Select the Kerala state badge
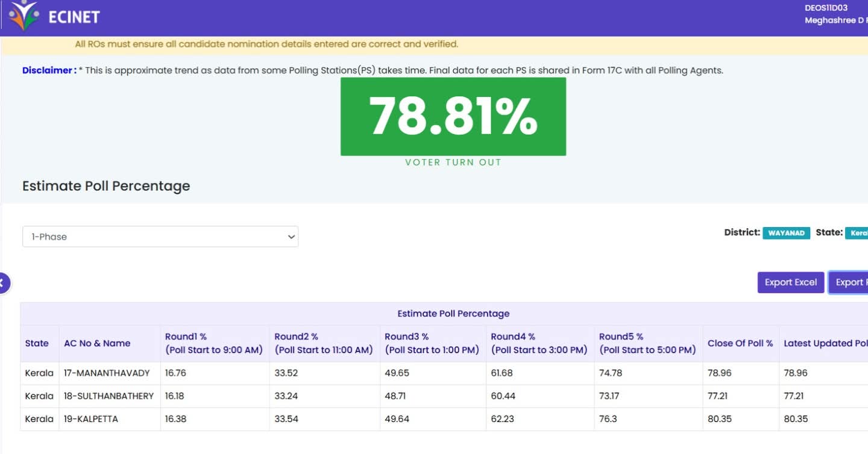The width and height of the screenshot is (868, 454). 857,233
